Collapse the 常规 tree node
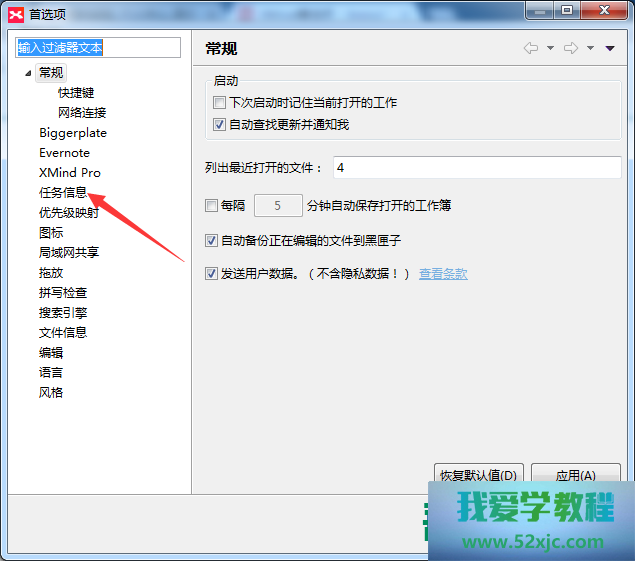The image size is (635, 561). [27, 73]
